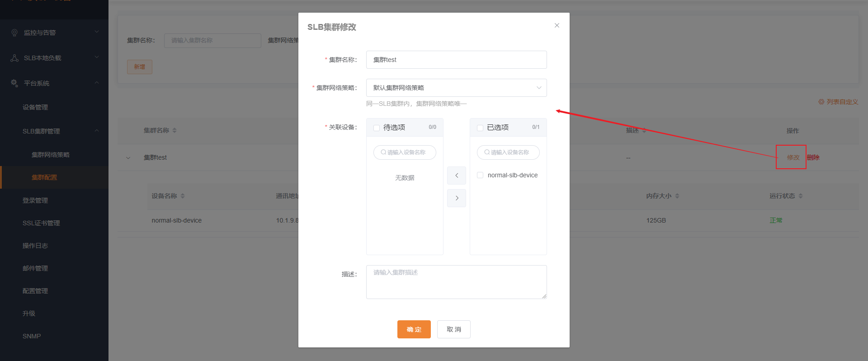Viewport: 868px width, 361px height.
Task: Expand the SLB本地负载 sidebar menu
Action: [54, 58]
